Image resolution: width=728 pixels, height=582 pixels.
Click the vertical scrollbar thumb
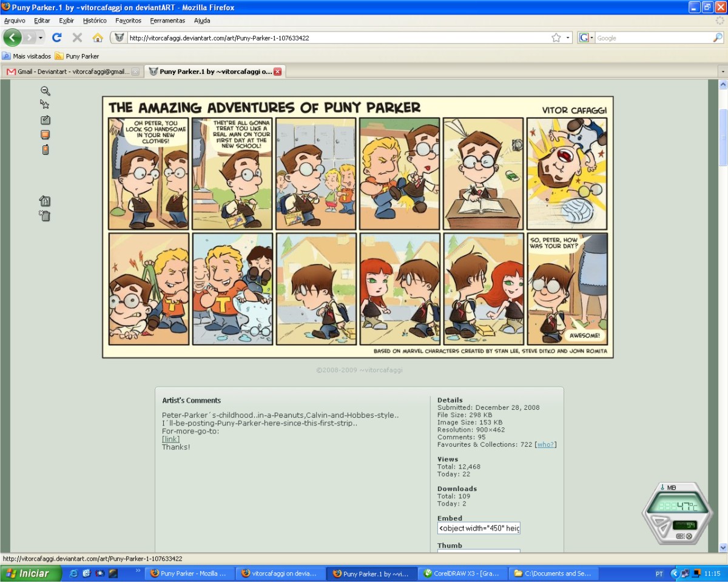[723, 138]
